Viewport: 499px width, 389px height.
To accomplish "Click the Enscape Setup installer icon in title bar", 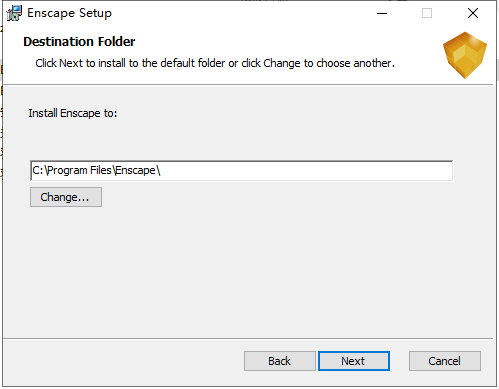I will tap(14, 13).
